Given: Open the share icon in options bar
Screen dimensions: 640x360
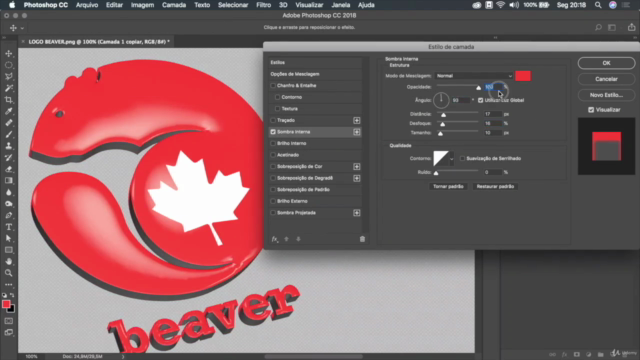Looking at the screenshot, I should (x=631, y=27).
